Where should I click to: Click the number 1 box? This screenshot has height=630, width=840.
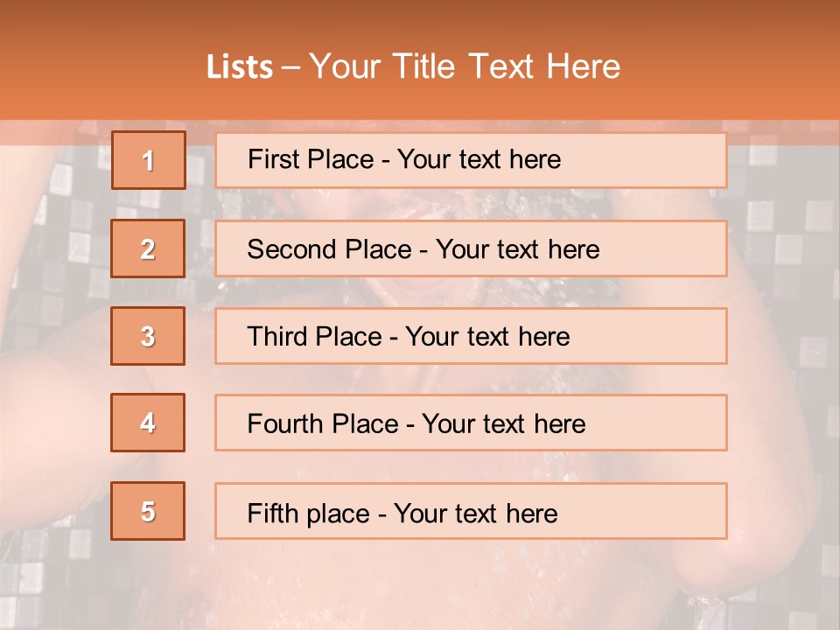pyautogui.click(x=149, y=160)
